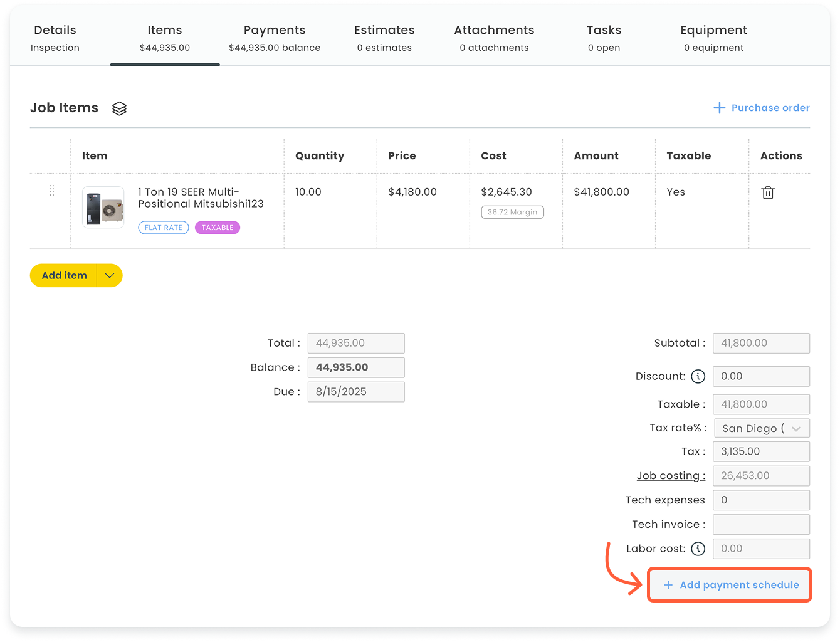
Task: Click the 36.72 Margin badge under Cost
Action: 512,212
